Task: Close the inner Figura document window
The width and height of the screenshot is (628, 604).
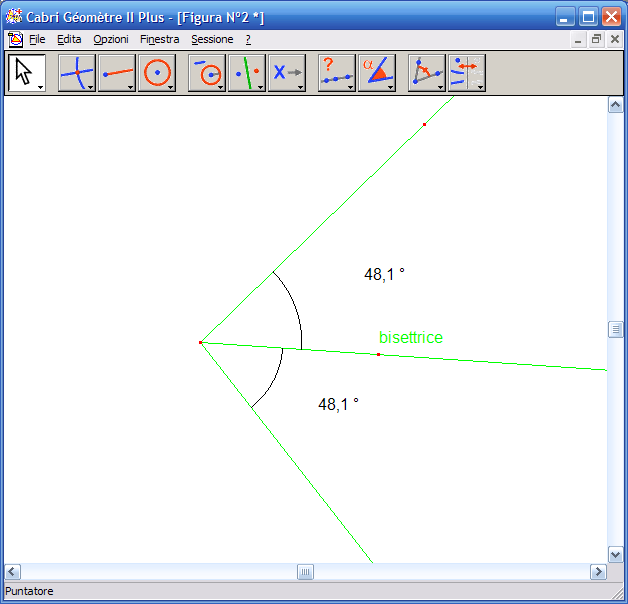Action: pyautogui.click(x=615, y=40)
